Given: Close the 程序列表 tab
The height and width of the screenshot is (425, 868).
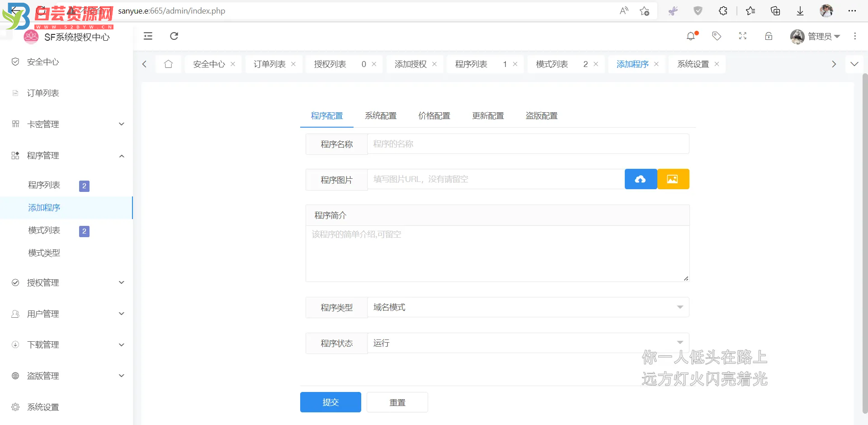Looking at the screenshot, I should tap(515, 64).
